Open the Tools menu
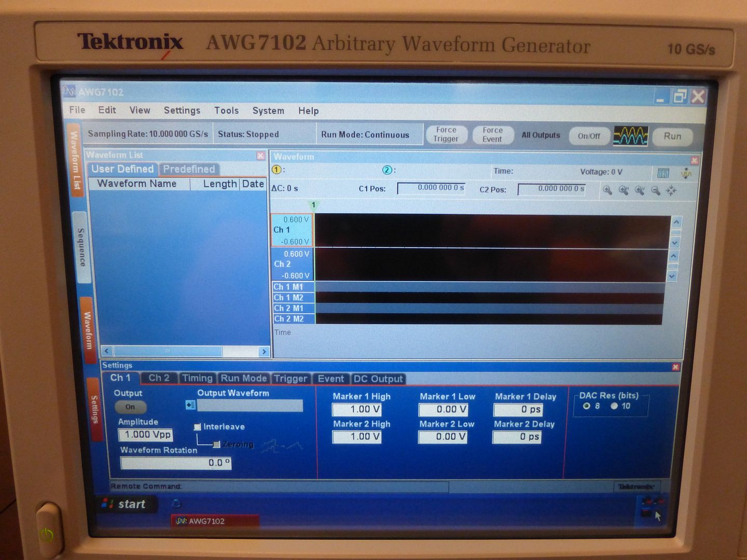Viewport: 747px width, 560px height. point(227,110)
